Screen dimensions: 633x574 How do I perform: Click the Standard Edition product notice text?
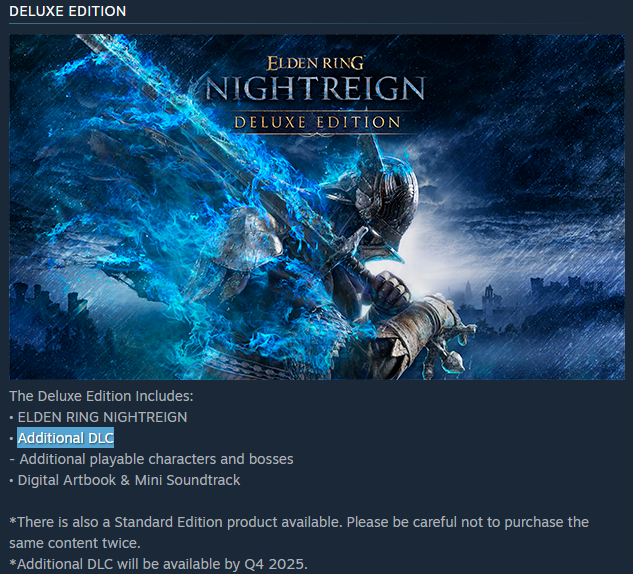coord(299,522)
